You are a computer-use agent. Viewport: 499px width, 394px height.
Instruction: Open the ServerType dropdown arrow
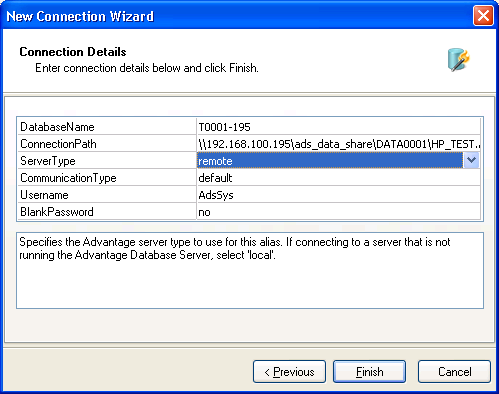471,160
